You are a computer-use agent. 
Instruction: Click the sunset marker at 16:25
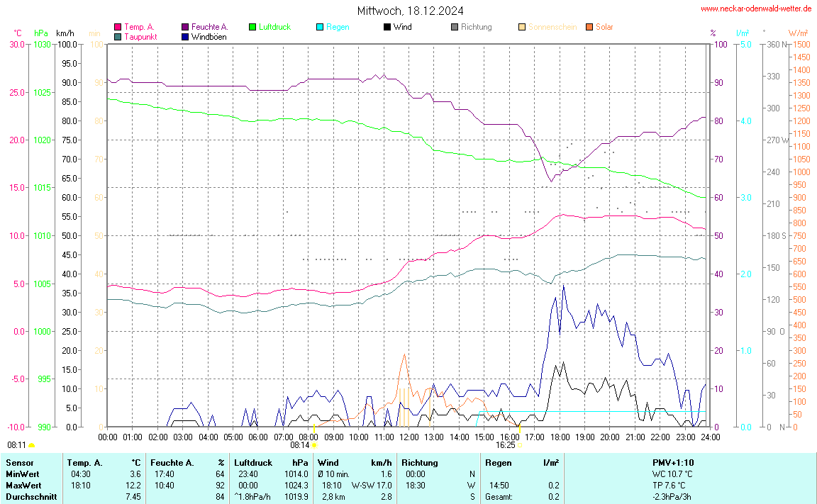coord(519,446)
